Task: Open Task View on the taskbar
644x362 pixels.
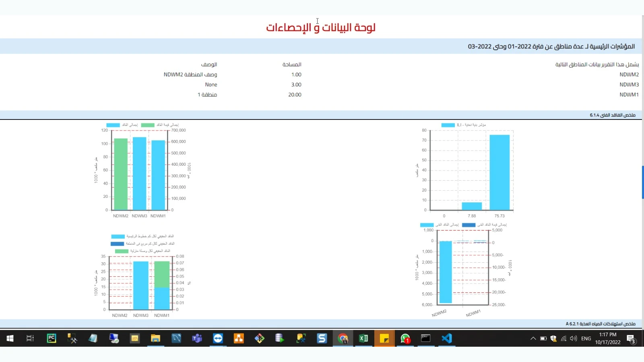Action: [x=30, y=338]
